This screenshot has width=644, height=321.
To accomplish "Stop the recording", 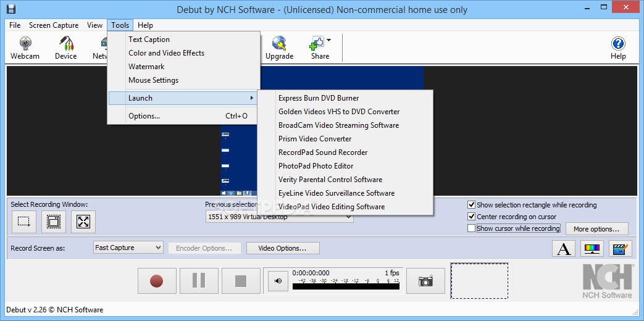I will tap(241, 281).
